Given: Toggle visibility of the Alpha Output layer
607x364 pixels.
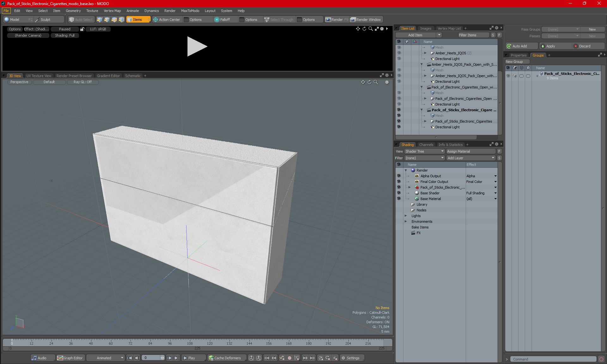Looking at the screenshot, I should tap(399, 176).
